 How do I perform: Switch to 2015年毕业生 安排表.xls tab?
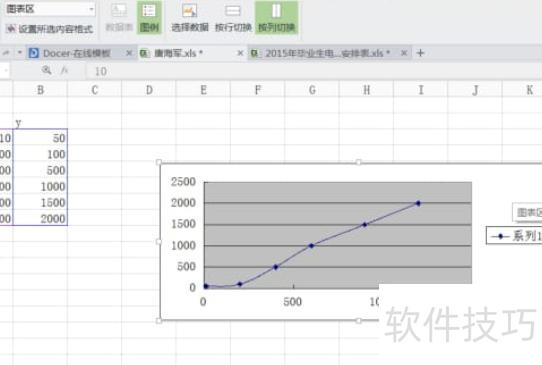pyautogui.click(x=327, y=53)
